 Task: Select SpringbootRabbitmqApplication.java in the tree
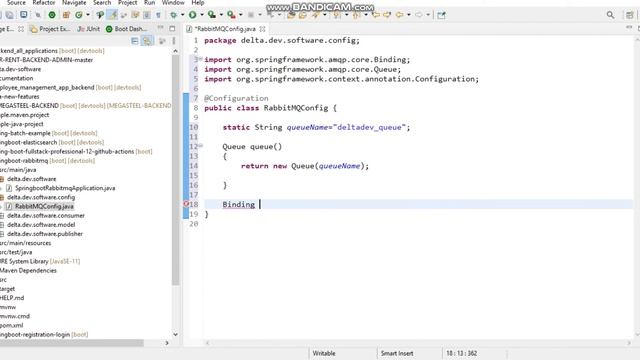[x=65, y=188]
